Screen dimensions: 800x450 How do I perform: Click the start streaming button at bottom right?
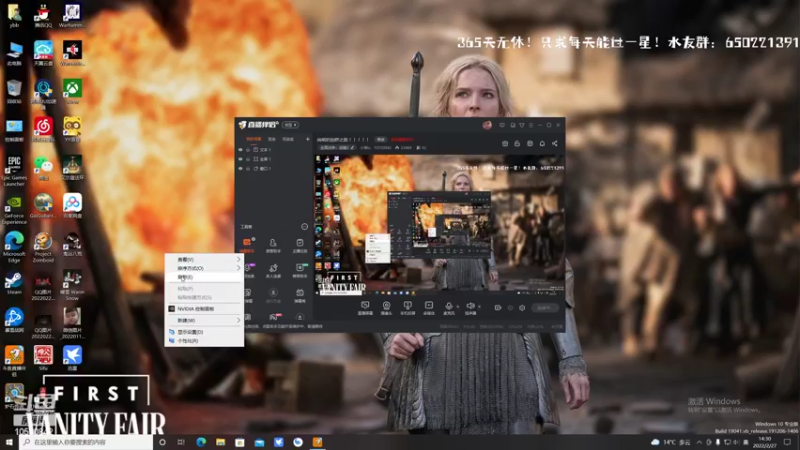point(544,308)
